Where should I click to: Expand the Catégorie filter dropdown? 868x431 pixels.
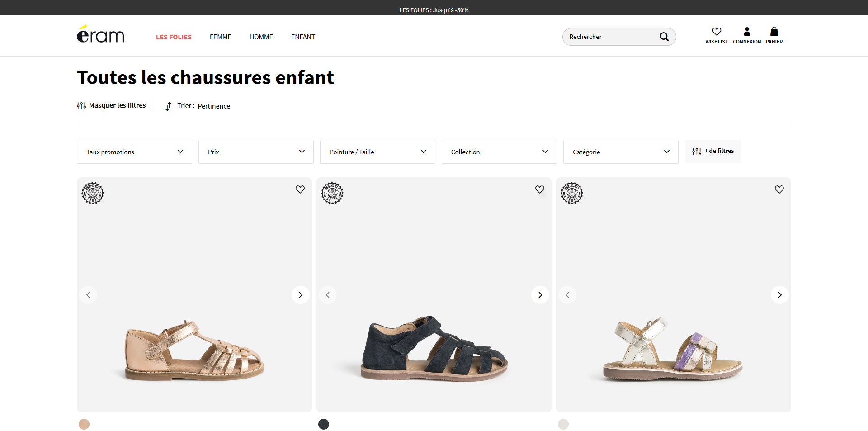point(621,152)
